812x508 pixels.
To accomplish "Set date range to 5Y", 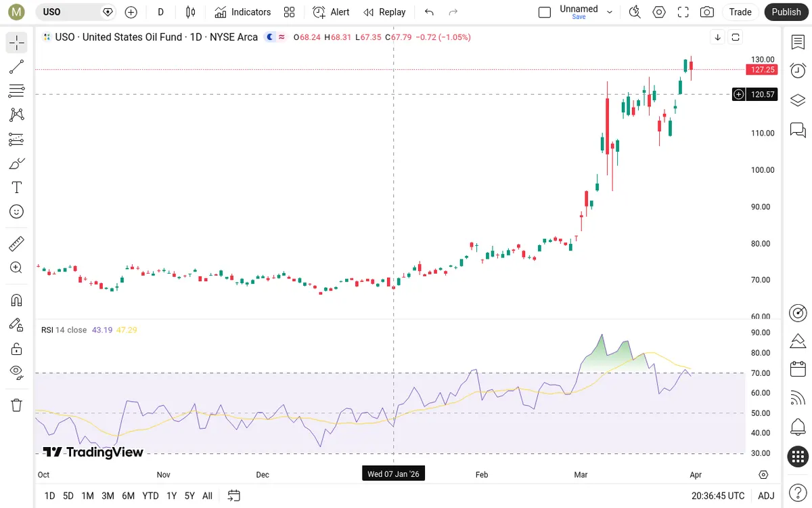I will click(189, 496).
